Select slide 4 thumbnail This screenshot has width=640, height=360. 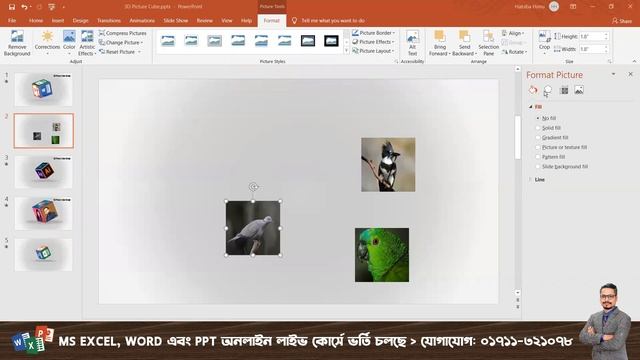44,213
